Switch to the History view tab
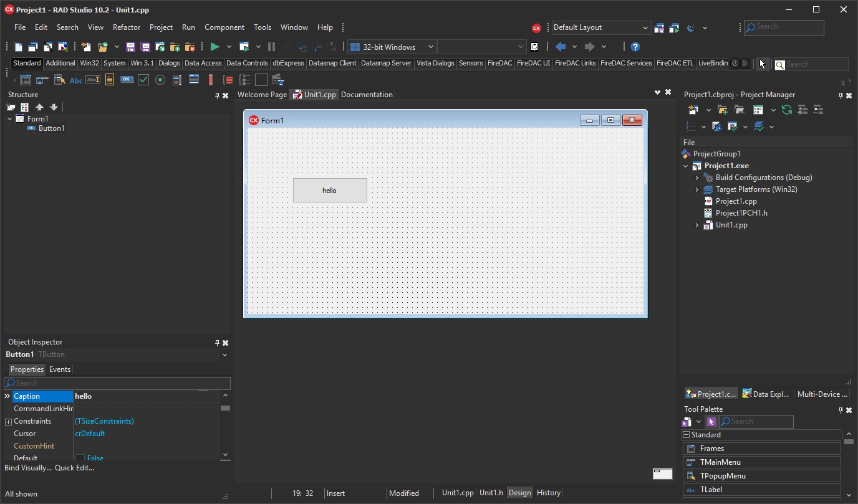Screen dimensions: 858x504 point(549,493)
